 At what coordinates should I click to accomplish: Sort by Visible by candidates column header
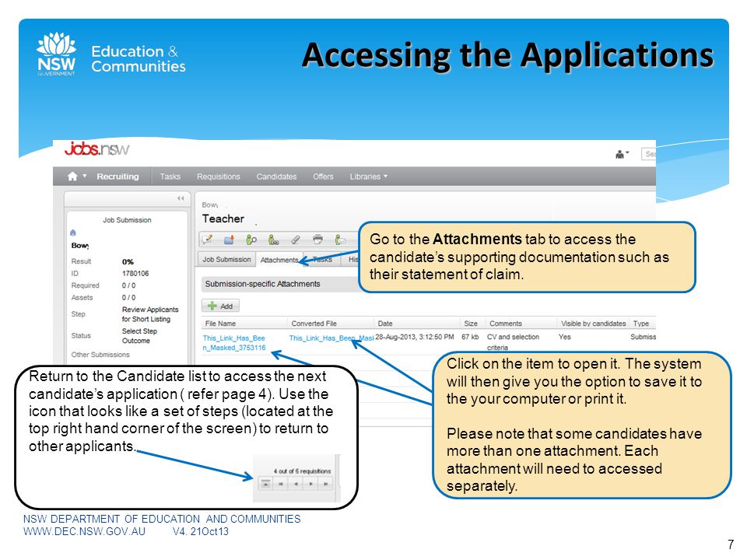[x=593, y=324]
